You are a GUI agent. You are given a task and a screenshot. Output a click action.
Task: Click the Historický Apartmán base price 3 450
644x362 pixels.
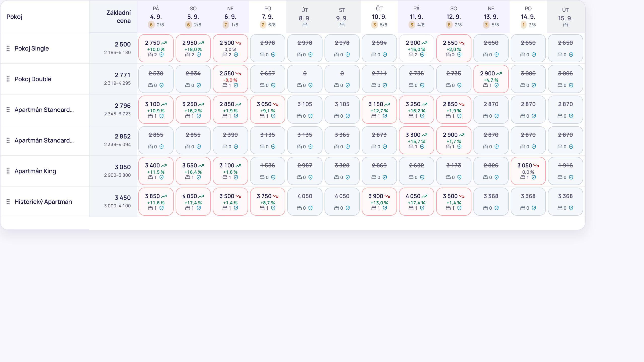point(123,198)
